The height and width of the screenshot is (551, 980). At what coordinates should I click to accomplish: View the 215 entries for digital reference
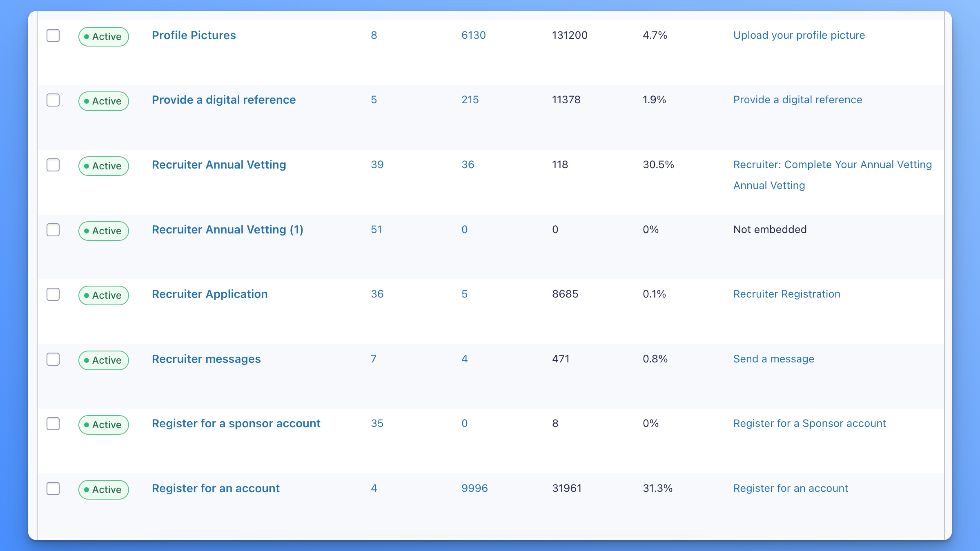coord(470,100)
